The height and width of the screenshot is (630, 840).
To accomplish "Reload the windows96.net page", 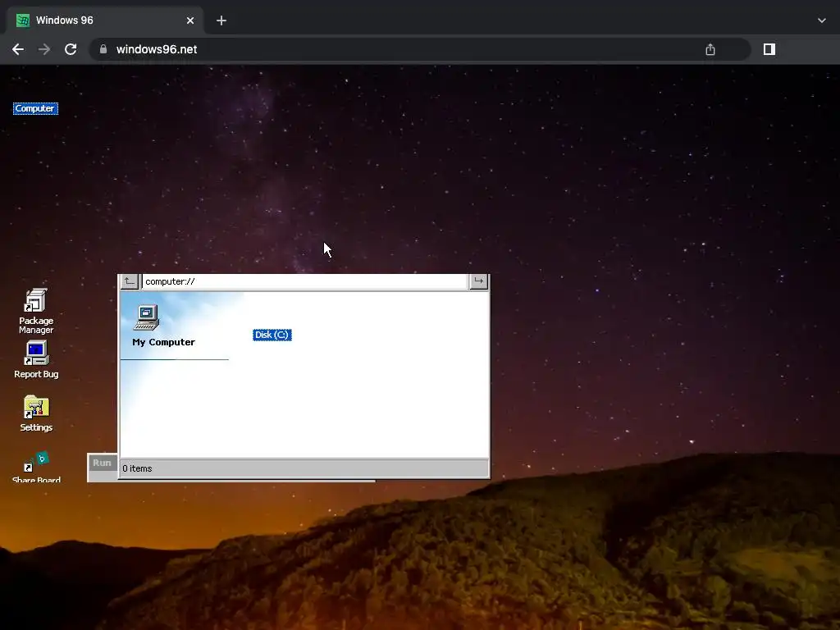I will pyautogui.click(x=71, y=49).
